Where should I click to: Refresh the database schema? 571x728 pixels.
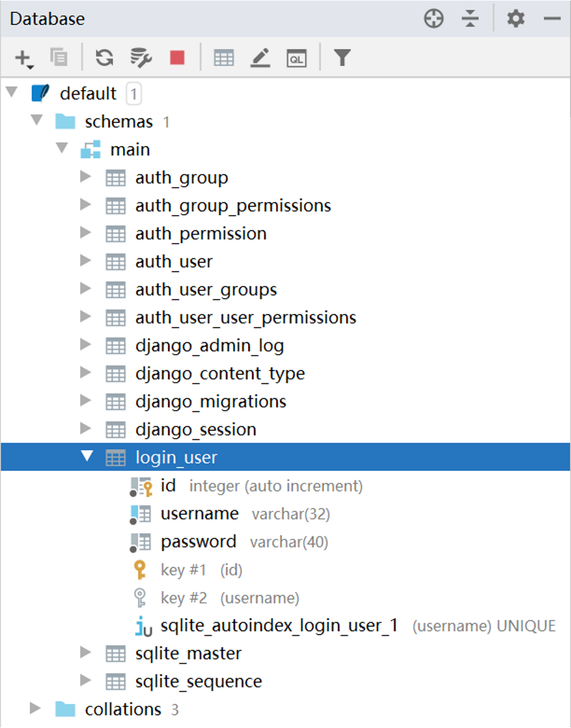pos(104,57)
